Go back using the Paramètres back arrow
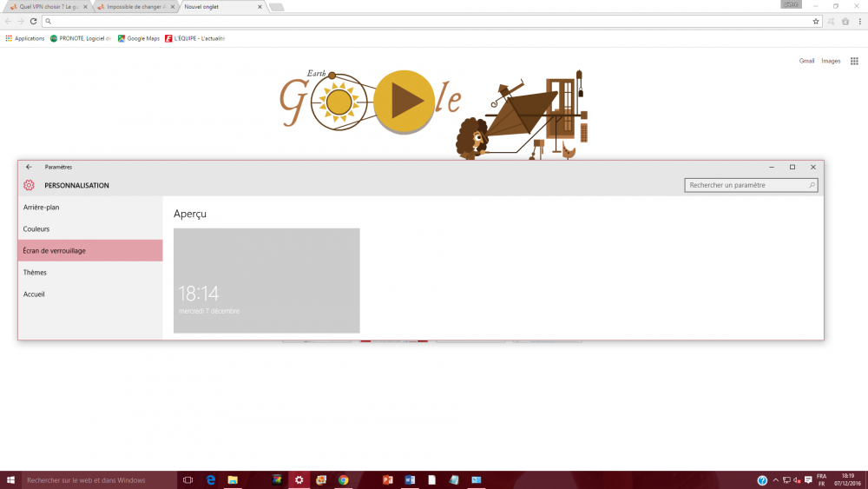The height and width of the screenshot is (489, 868). click(29, 167)
